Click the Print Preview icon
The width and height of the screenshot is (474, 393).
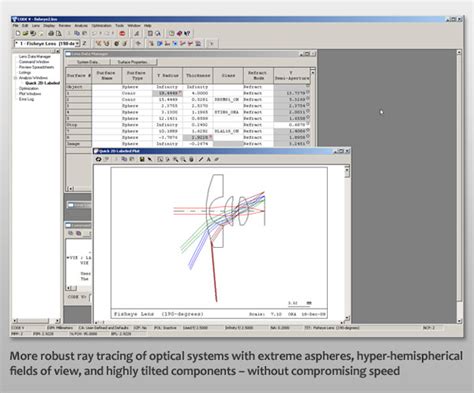click(59, 33)
